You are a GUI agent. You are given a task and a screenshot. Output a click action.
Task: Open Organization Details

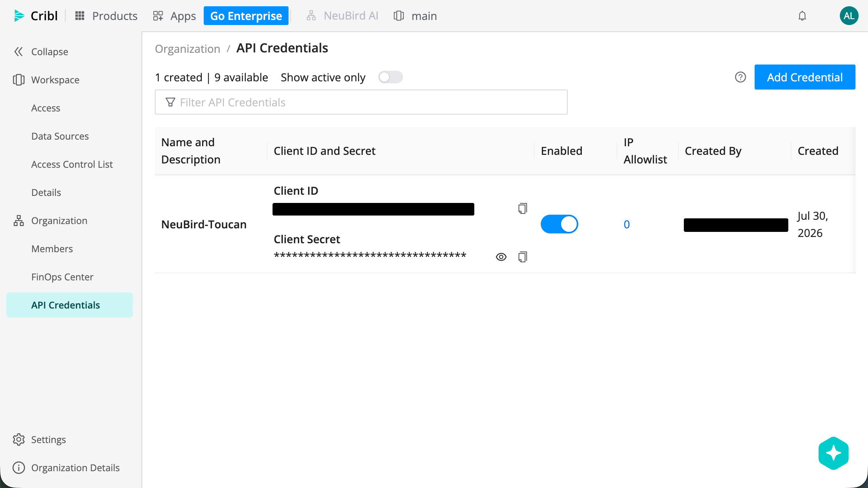coord(66,468)
